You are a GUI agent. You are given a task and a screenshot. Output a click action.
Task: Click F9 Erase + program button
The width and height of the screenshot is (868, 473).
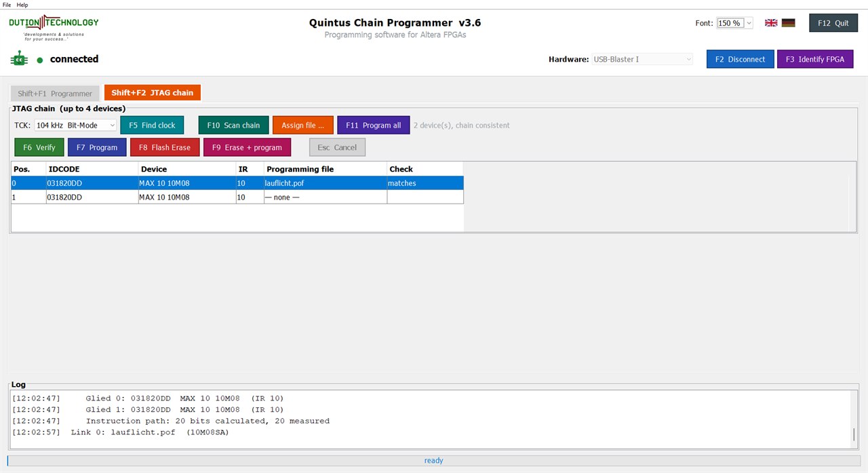(x=247, y=147)
